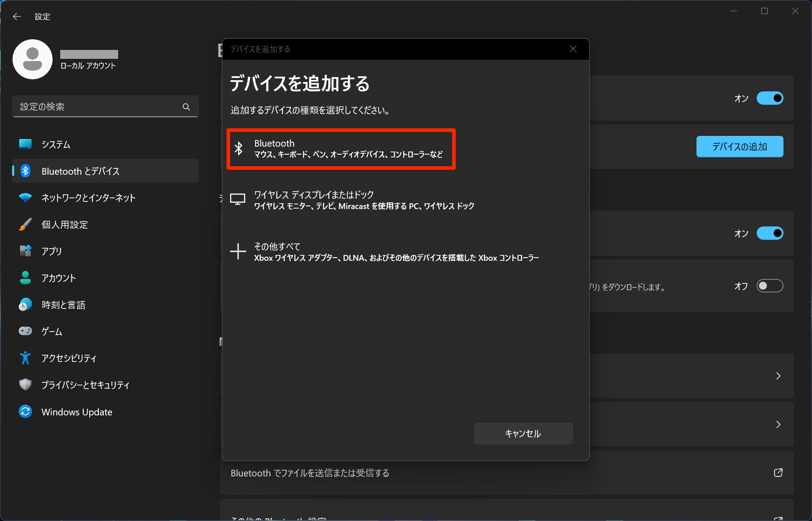Open 個人用設定 category
This screenshot has height=521, width=812.
(x=105, y=224)
